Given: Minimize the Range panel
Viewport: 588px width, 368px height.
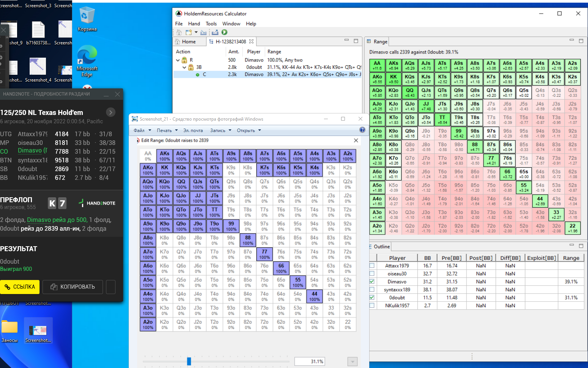Looking at the screenshot, I should [572, 40].
